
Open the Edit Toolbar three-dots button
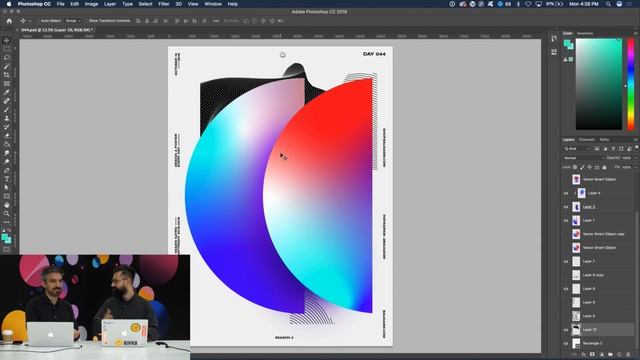[x=7, y=222]
